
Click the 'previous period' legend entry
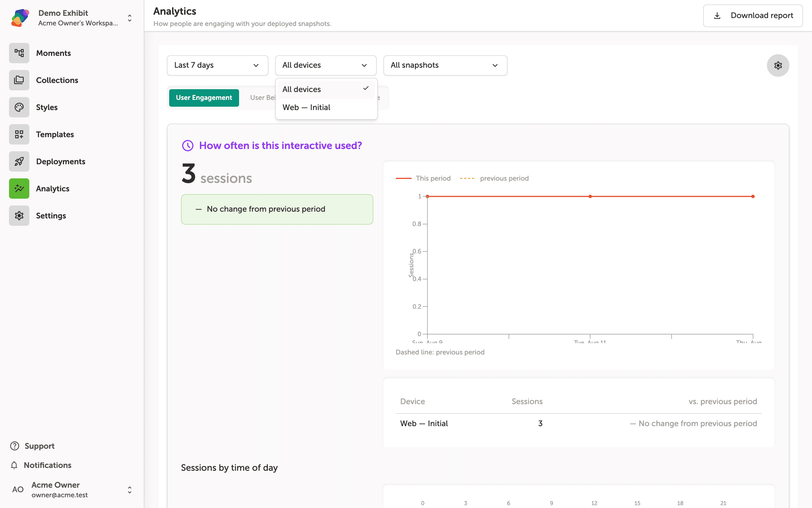[494, 178]
